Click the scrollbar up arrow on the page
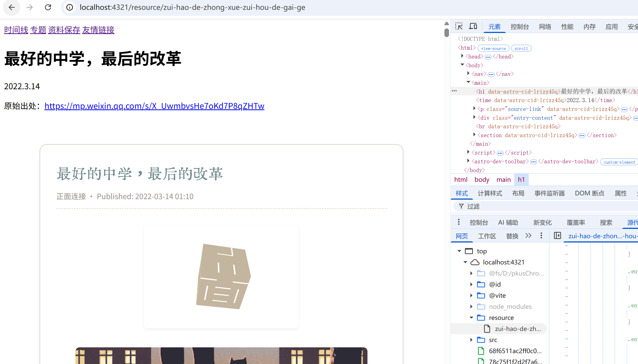638x364 pixels. [447, 23]
